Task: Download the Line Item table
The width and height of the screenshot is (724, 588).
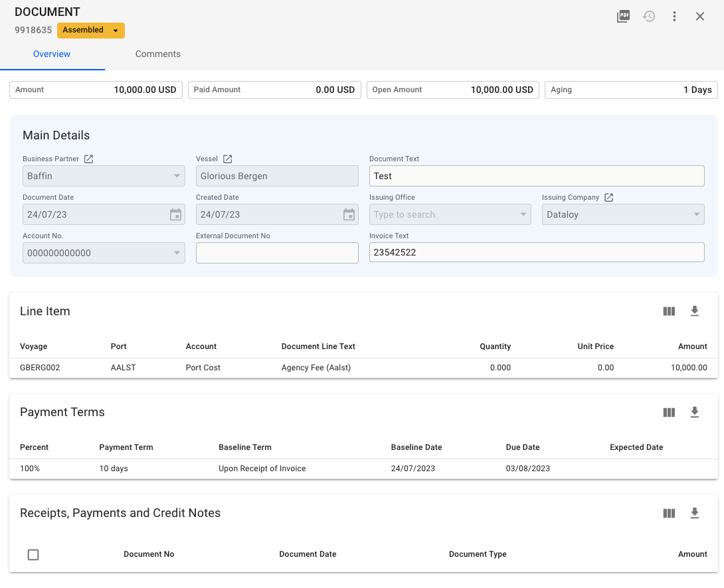Action: pos(695,311)
